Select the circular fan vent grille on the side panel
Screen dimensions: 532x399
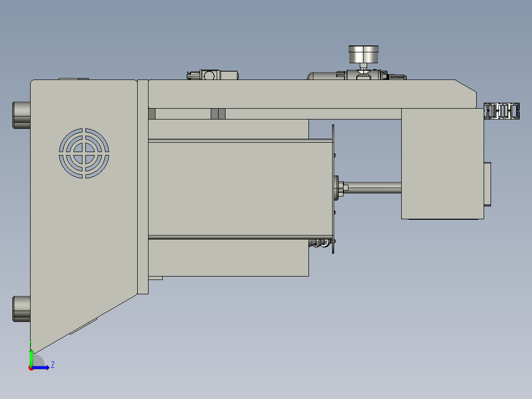coord(84,153)
